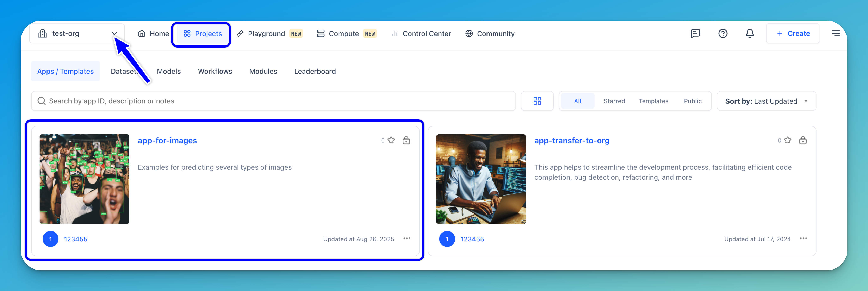Switch to the Models tab
This screenshot has width=868, height=291.
click(x=169, y=71)
